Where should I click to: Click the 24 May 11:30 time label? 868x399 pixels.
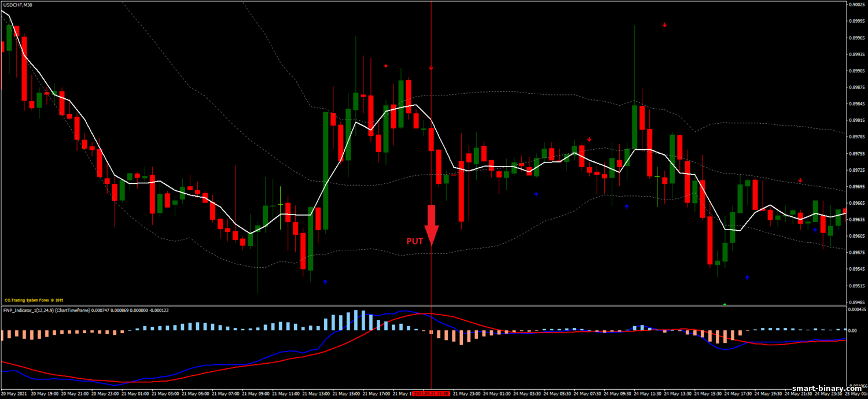(x=648, y=393)
